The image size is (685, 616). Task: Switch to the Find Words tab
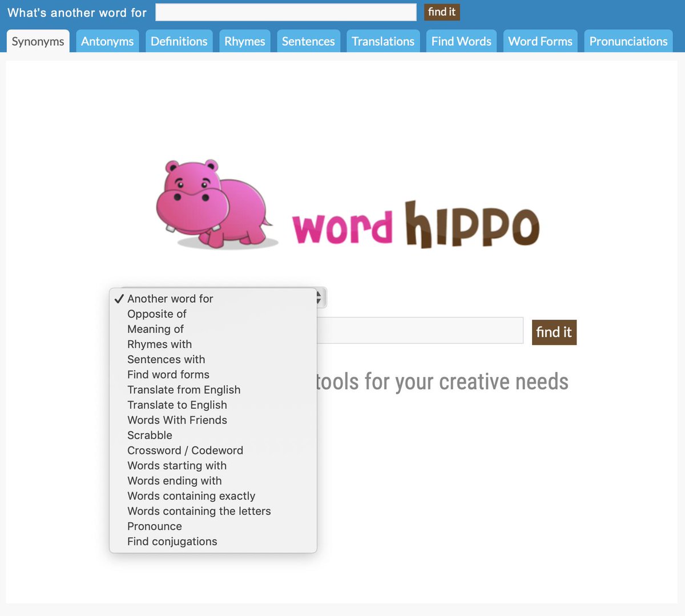(x=461, y=41)
